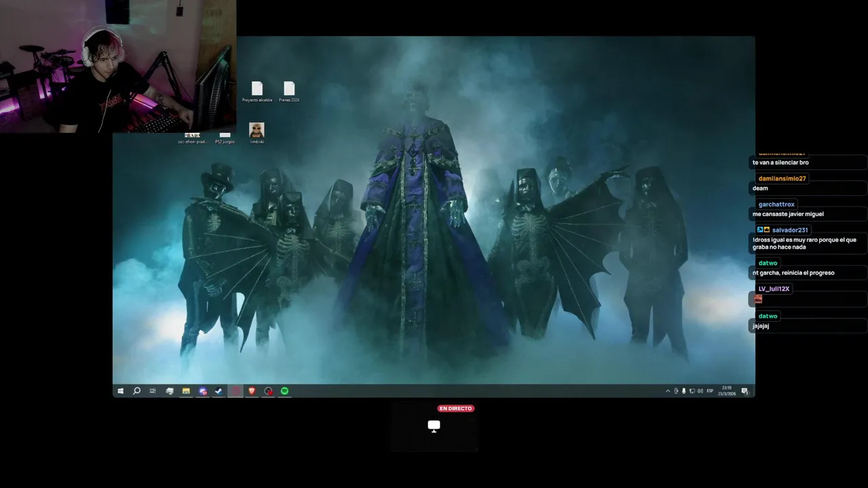Open the purple chat app taskbar icon

pos(203,391)
